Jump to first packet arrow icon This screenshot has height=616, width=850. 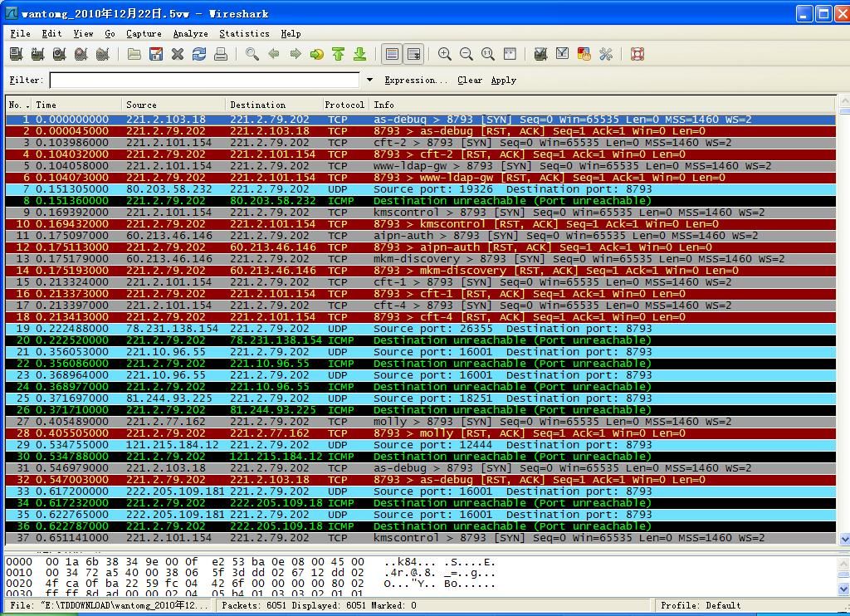[x=339, y=54]
